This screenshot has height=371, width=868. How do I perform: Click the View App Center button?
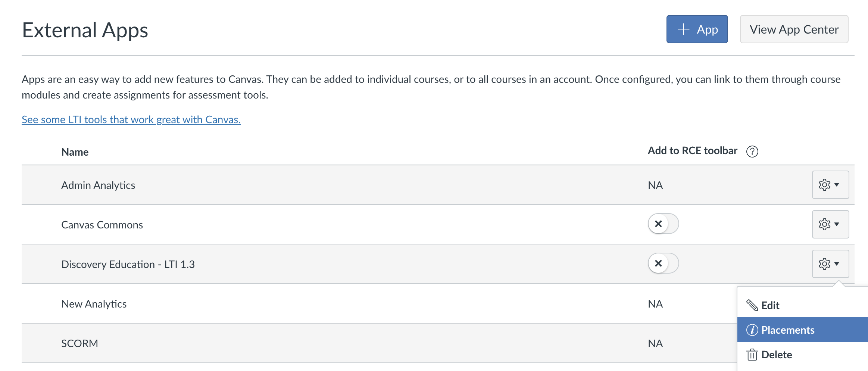pos(794,29)
